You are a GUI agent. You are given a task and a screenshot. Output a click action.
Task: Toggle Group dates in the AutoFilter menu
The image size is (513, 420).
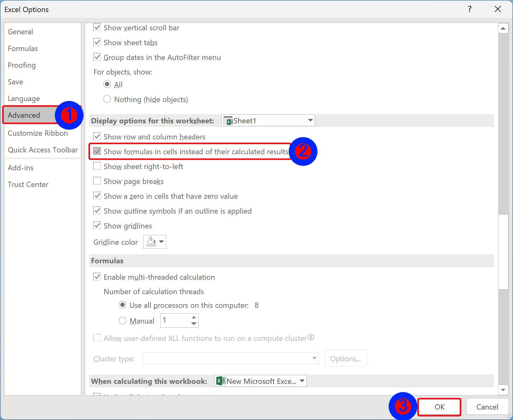[x=97, y=57]
